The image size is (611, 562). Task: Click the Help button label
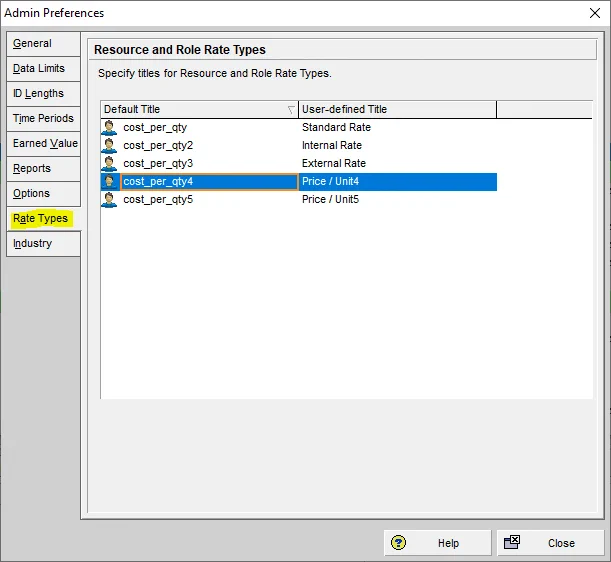pyautogui.click(x=448, y=543)
